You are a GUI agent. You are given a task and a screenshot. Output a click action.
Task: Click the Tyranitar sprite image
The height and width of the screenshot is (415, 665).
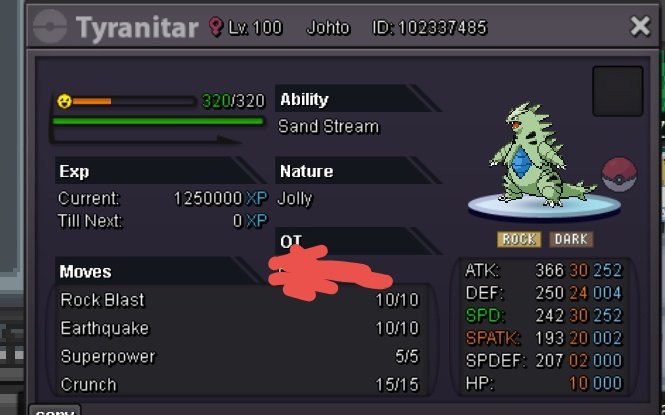[x=541, y=155]
